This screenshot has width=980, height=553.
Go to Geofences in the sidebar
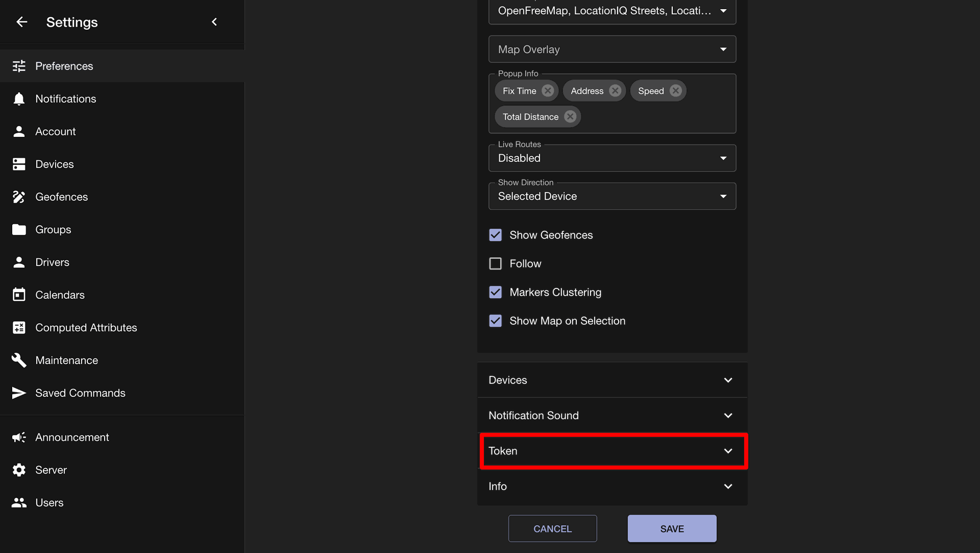coord(122,197)
